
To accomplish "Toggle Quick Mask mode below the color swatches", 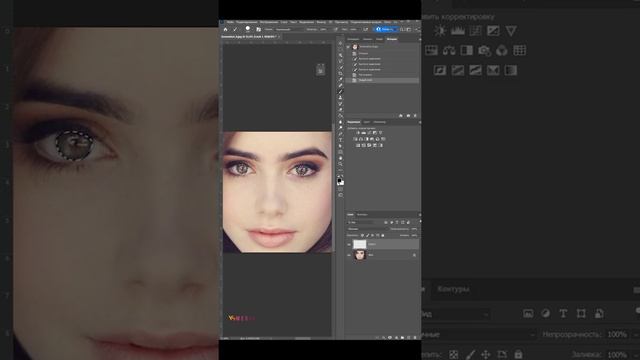I will tap(340, 189).
